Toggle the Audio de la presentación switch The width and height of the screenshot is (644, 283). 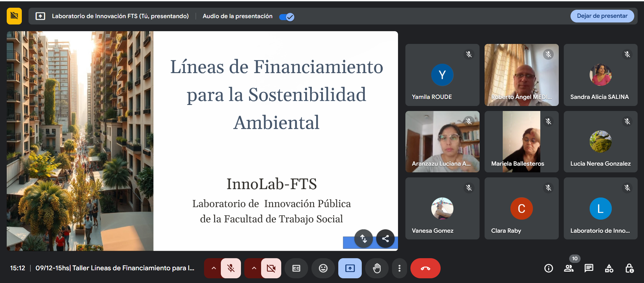coord(287,16)
